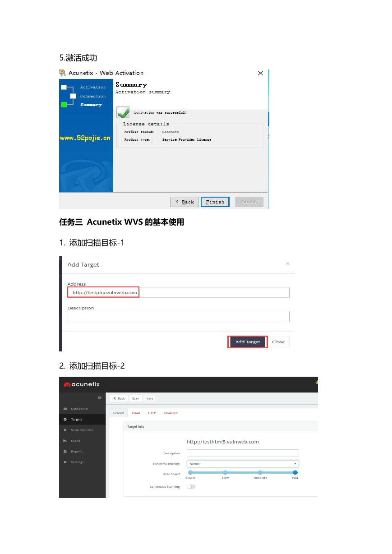
Task: Open Scans in the sidebar
Action: click(75, 441)
